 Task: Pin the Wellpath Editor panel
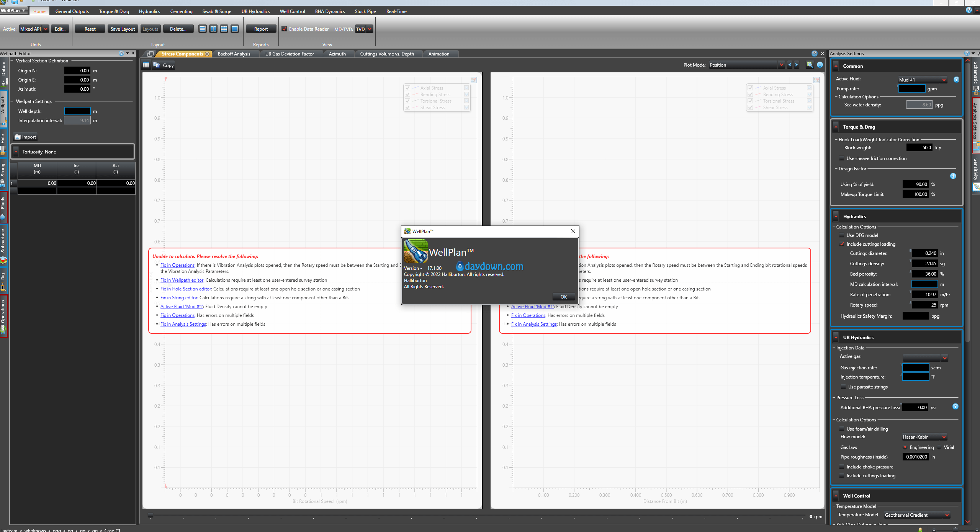coord(133,53)
